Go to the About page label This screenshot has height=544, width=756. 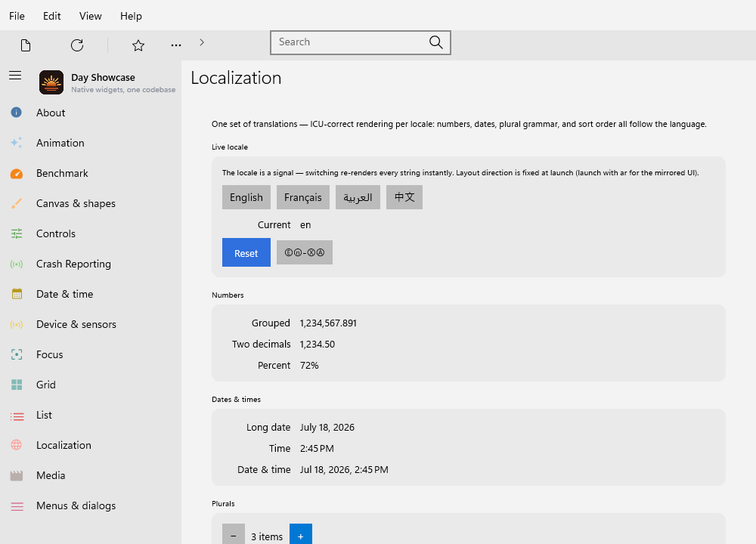pyautogui.click(x=51, y=113)
